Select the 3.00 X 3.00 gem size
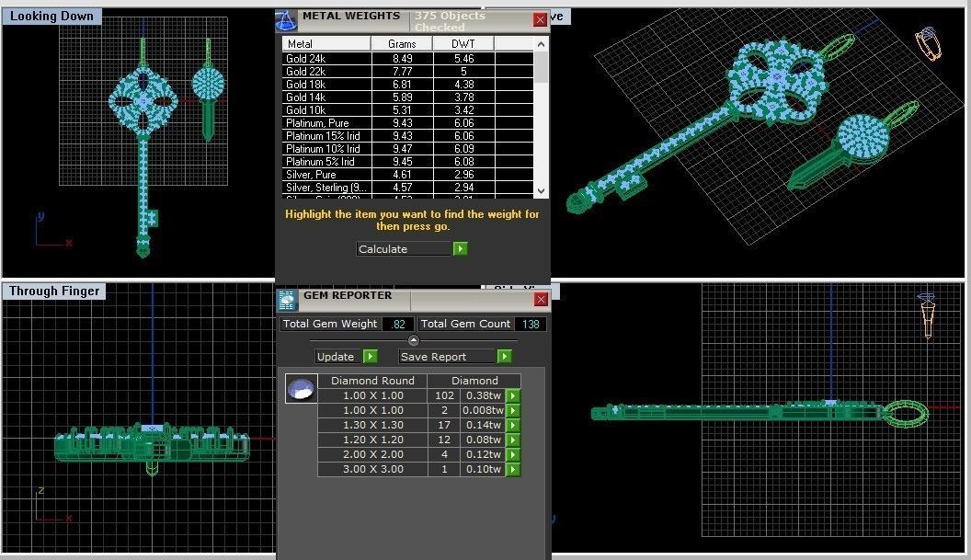 coord(372,470)
